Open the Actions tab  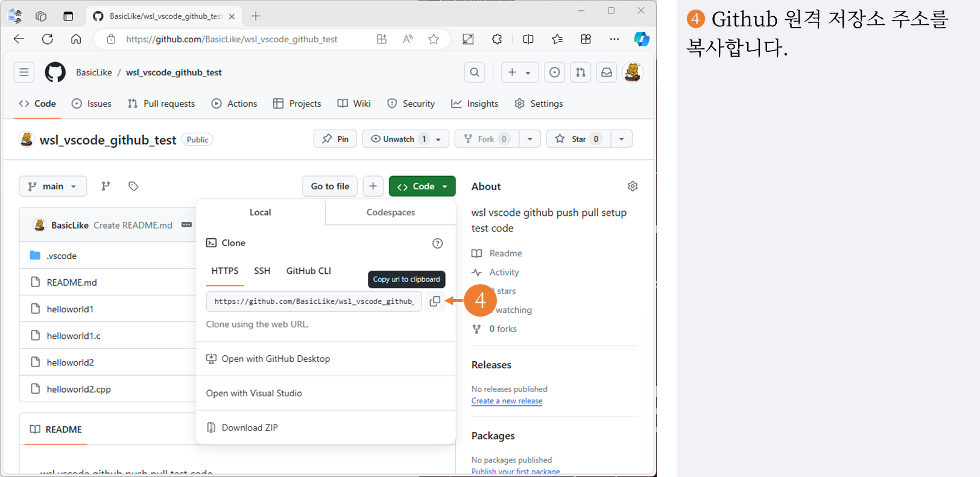tap(235, 104)
